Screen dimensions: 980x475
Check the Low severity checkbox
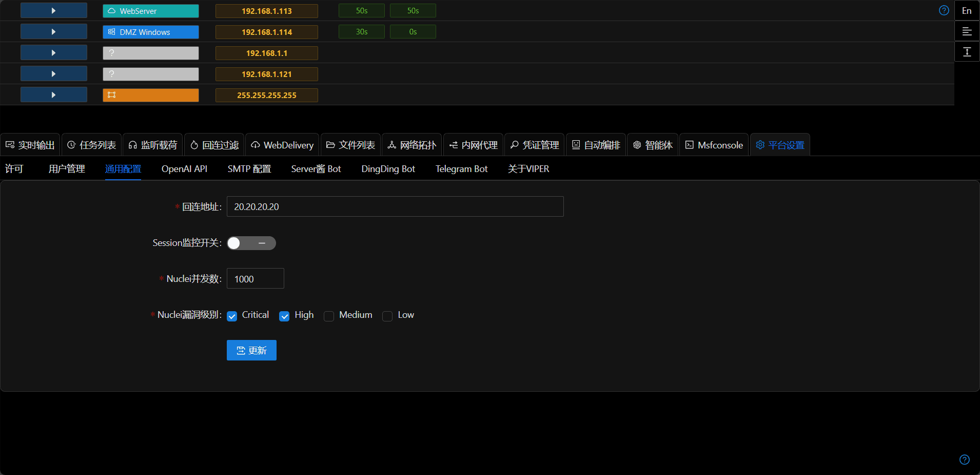(x=387, y=316)
